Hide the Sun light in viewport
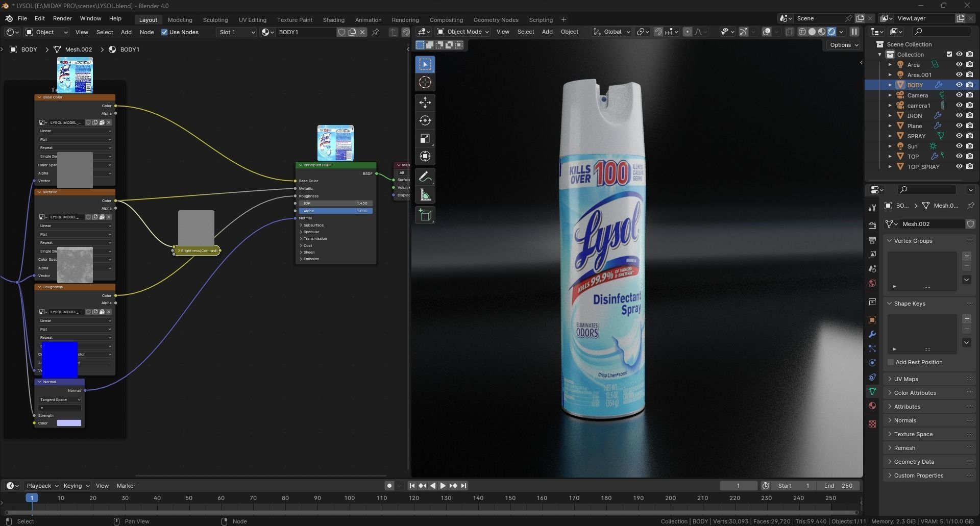This screenshot has width=980, height=526. [959, 146]
